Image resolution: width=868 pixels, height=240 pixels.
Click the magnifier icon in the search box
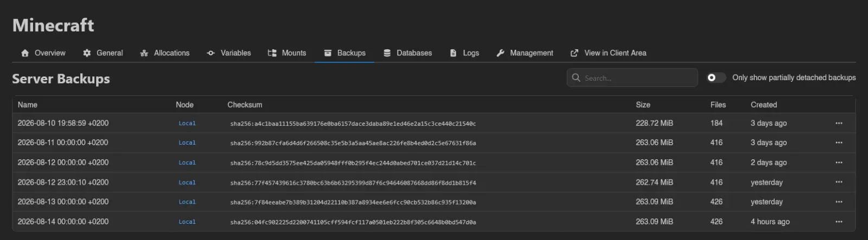pos(576,78)
